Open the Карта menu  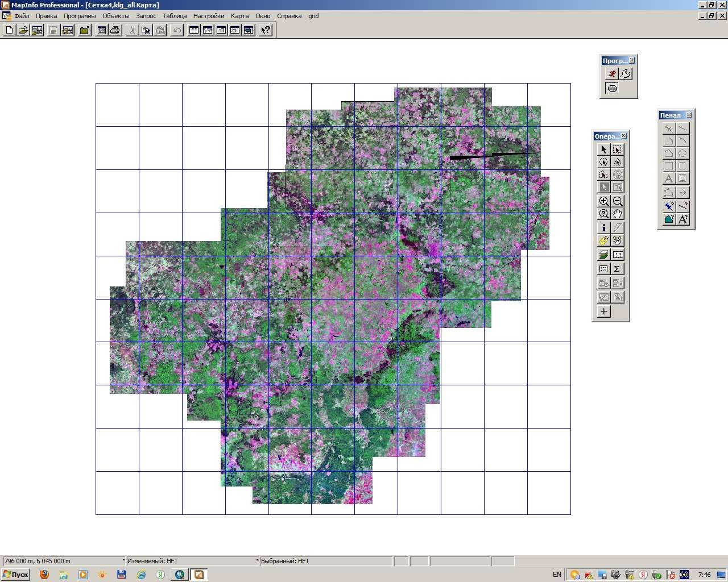coord(239,16)
